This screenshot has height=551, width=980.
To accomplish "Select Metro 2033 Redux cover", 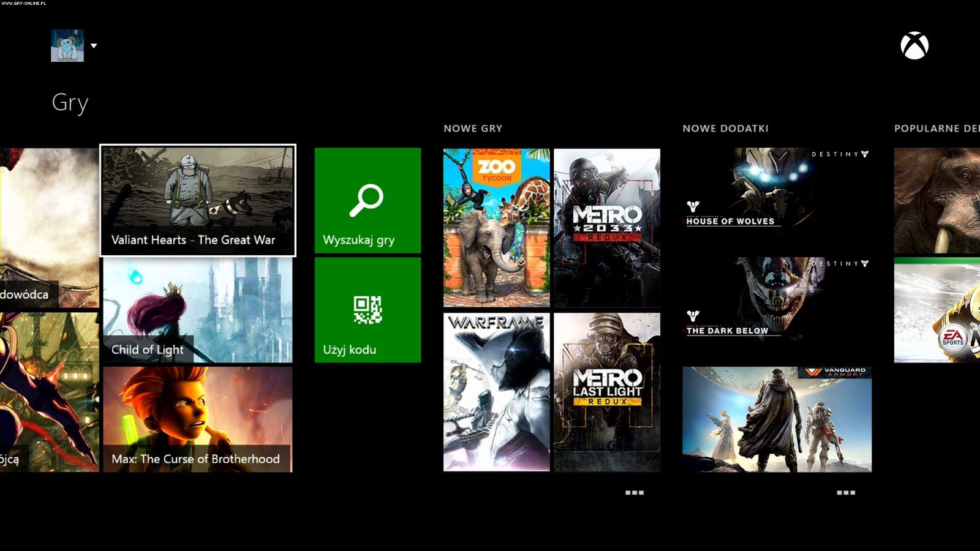I will coord(607,227).
